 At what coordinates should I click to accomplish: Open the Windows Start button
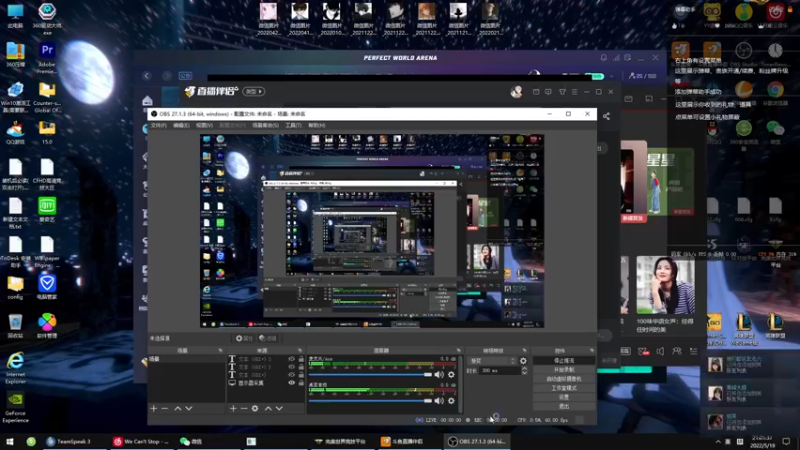(x=10, y=441)
